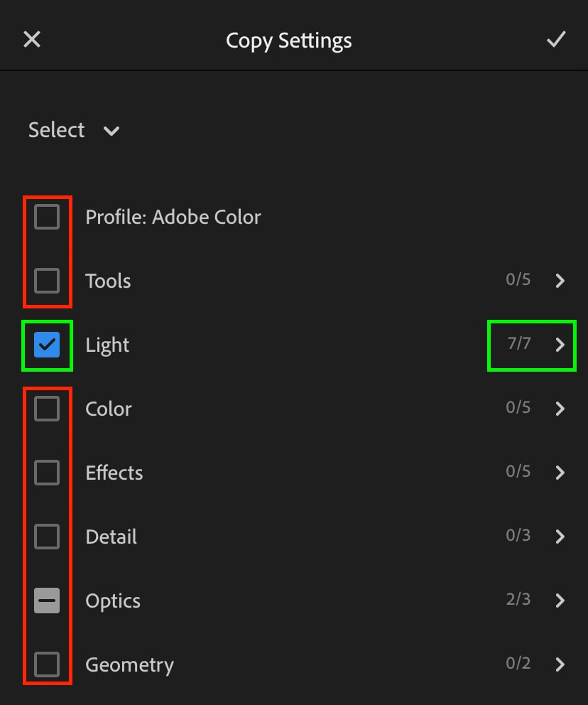Expand the Optics group chevron
588x705 pixels.
(560, 601)
